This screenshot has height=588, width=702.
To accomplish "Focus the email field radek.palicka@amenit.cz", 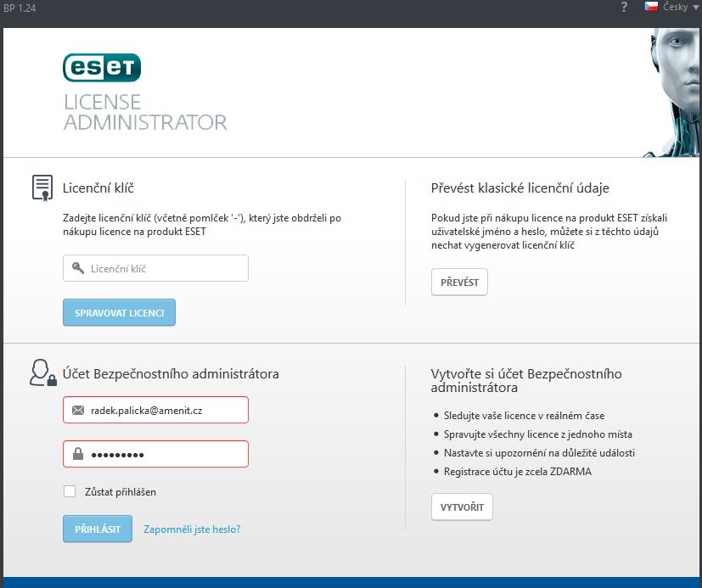I will (x=155, y=410).
